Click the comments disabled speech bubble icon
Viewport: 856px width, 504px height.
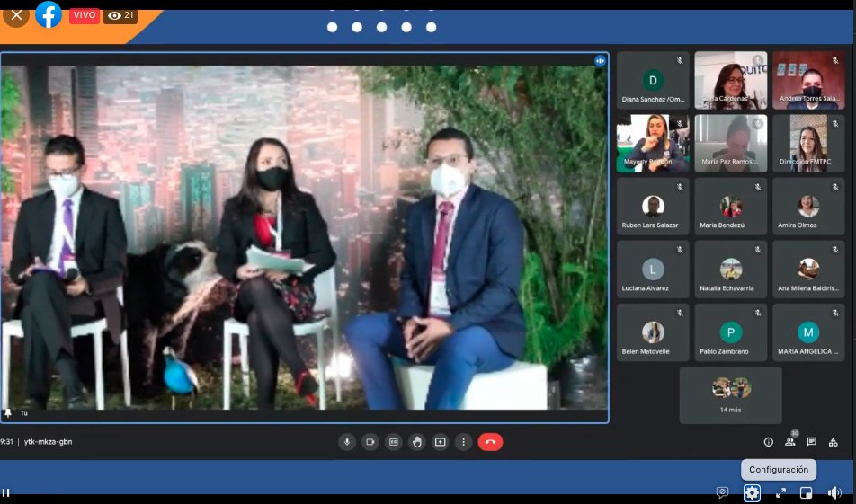[722, 492]
